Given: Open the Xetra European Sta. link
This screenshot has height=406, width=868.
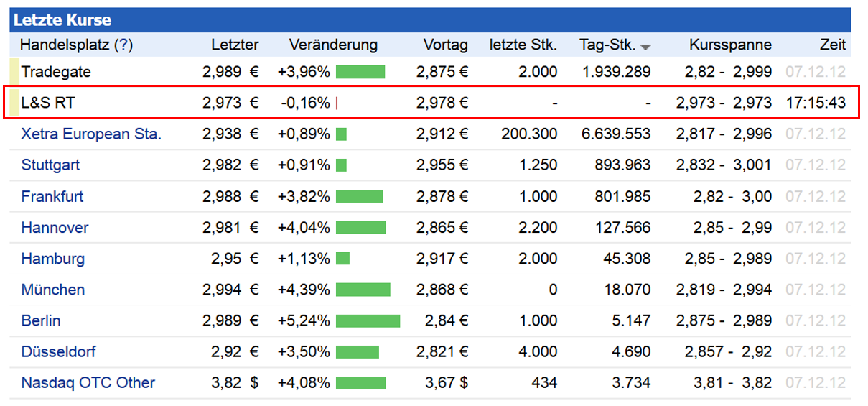Looking at the screenshot, I should tap(91, 134).
